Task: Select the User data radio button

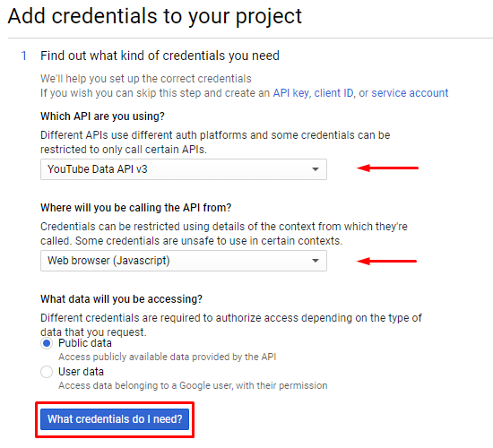Action: 47,372
